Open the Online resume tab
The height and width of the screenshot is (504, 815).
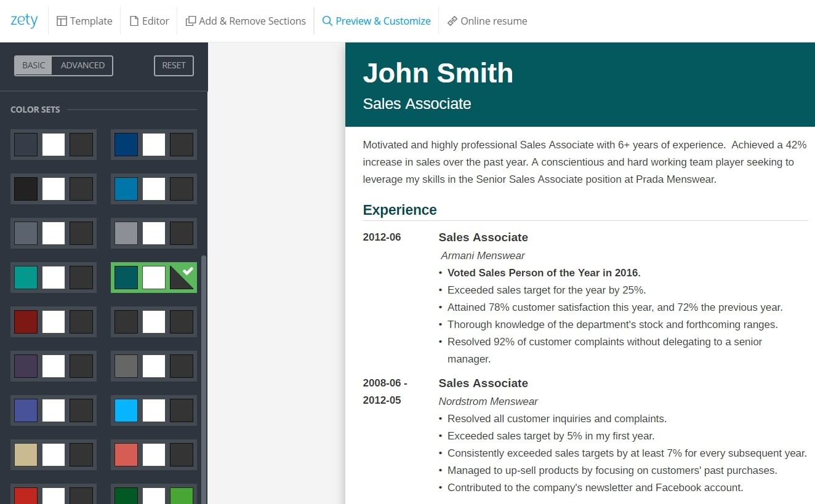[x=487, y=21]
